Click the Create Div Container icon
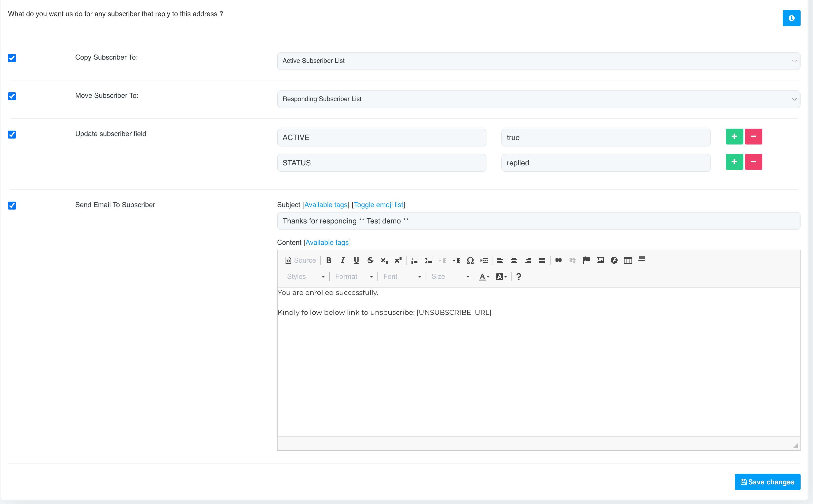 [484, 260]
